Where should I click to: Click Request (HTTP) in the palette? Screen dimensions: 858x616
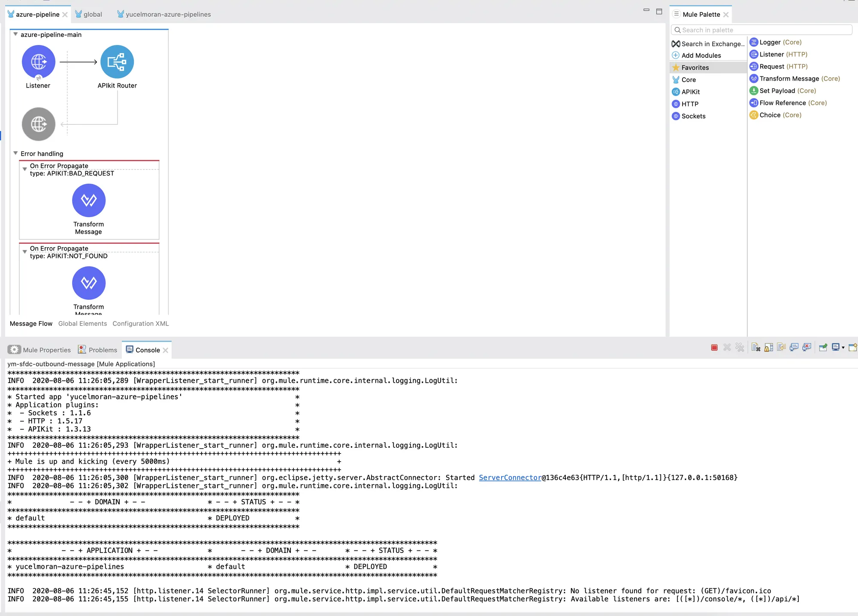tap(779, 66)
